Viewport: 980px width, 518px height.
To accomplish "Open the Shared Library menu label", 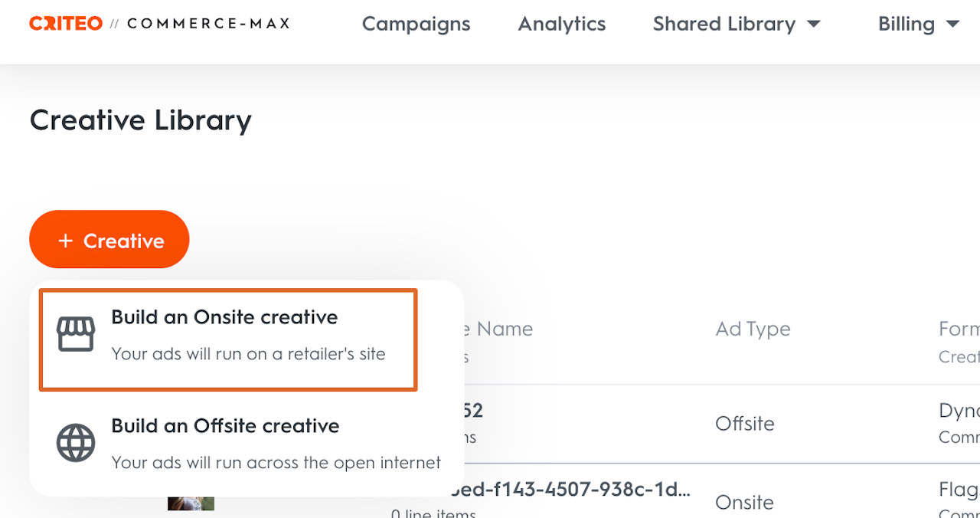I will click(x=724, y=25).
